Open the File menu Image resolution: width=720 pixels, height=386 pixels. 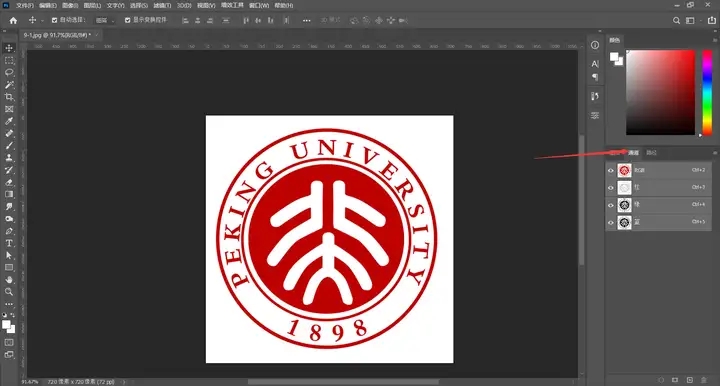click(25, 6)
